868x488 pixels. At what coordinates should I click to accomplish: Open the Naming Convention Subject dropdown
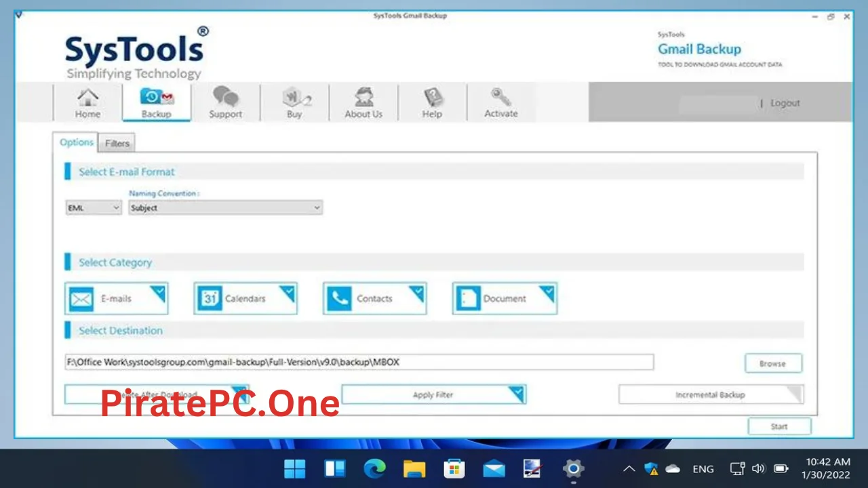pos(225,208)
